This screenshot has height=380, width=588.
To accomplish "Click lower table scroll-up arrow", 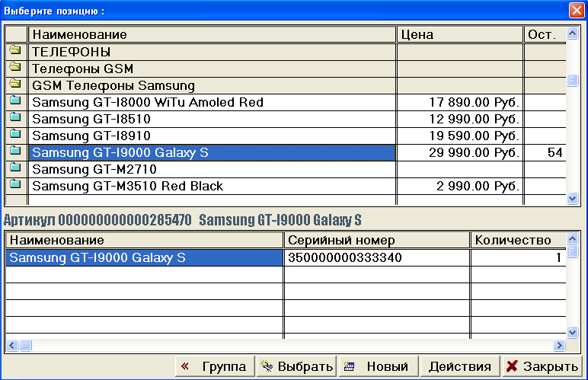I will [x=572, y=238].
